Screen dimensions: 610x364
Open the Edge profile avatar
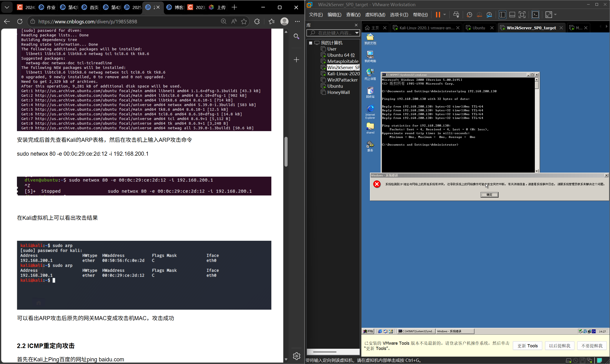(x=284, y=22)
